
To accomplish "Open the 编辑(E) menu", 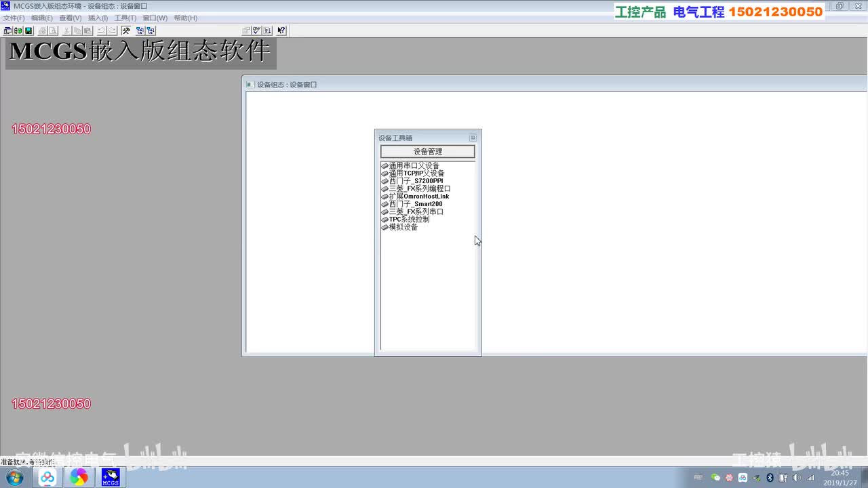I will (42, 18).
